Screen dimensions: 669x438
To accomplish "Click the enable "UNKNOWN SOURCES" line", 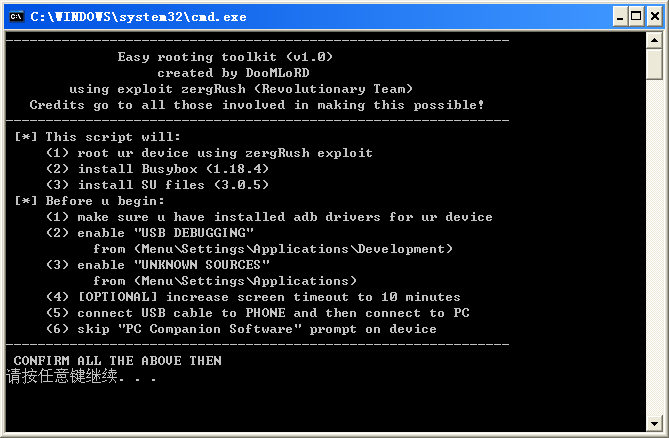I will 157,265.
